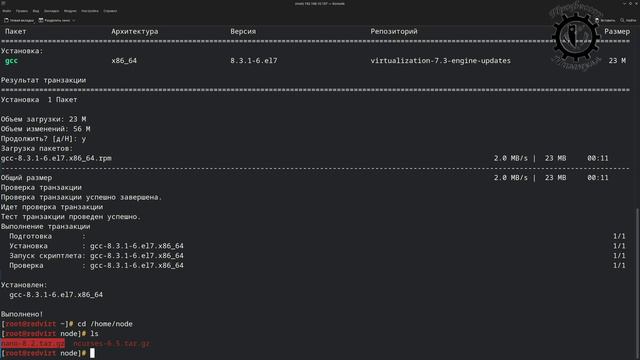Click the nano-8.2.tar.gz file name
The width and height of the screenshot is (640, 360).
[x=33, y=343]
